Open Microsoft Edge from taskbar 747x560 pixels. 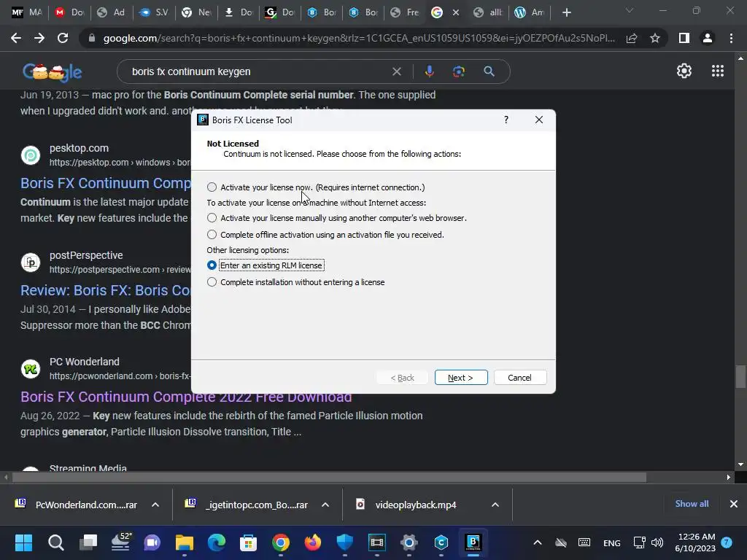216,542
